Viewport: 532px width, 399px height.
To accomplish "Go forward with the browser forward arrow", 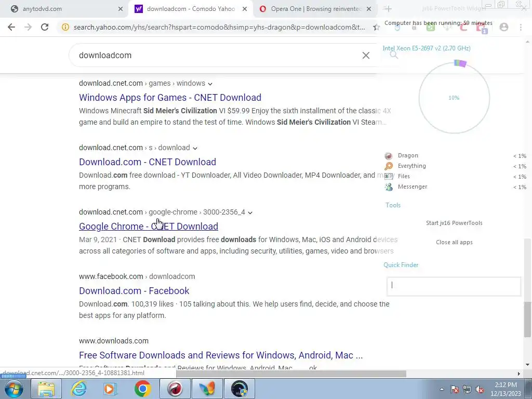I will [28, 27].
